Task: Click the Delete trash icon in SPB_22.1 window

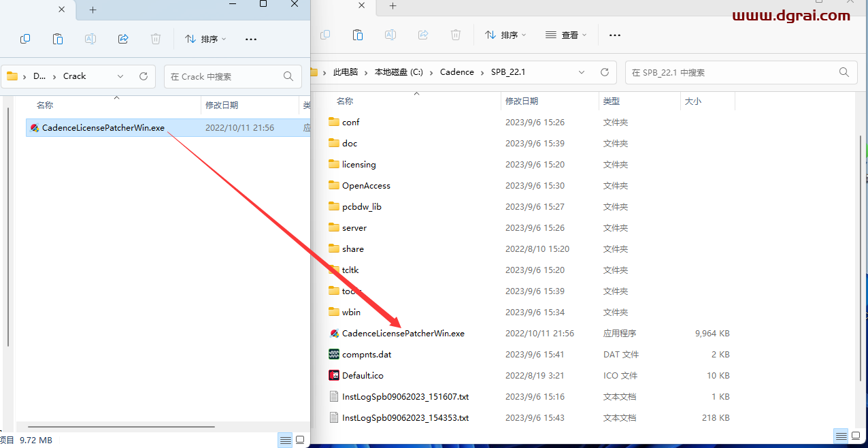Action: [x=456, y=35]
